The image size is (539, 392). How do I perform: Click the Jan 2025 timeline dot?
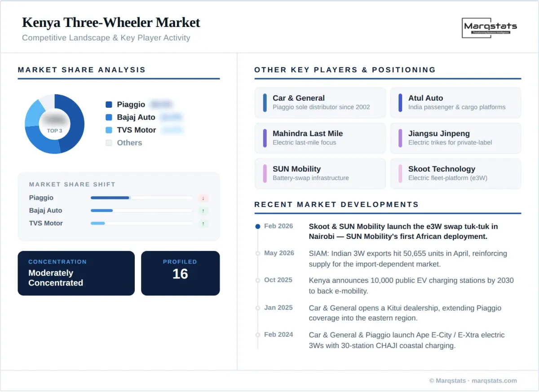[258, 308]
